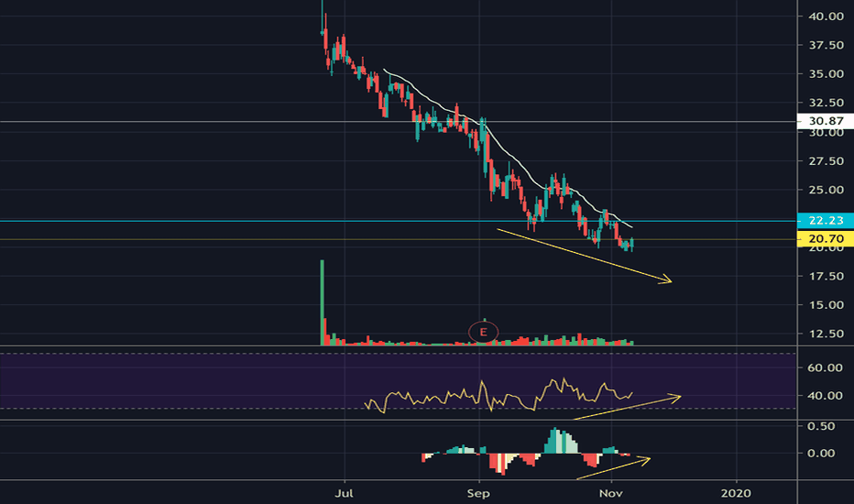
Task: Click the 25.00 price axis label
Action: [x=826, y=191]
